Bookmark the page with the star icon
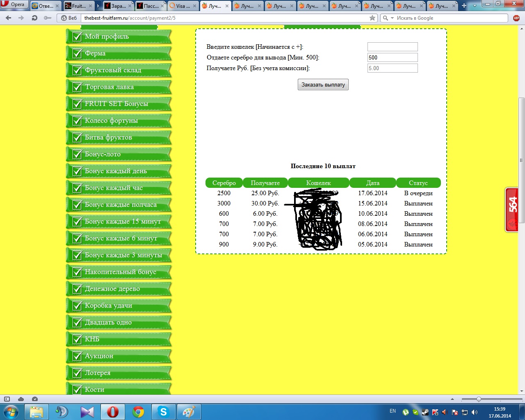525x420 pixels. pyautogui.click(x=372, y=18)
